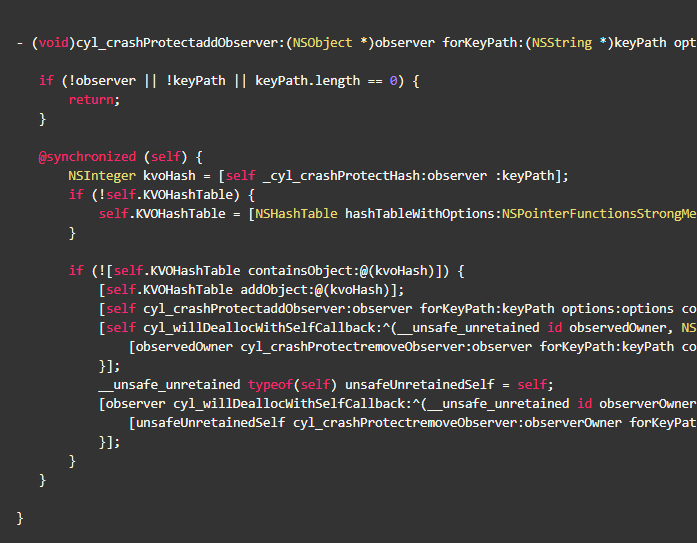Click the 'void' return type keyword
The height and width of the screenshot is (543, 697).
(54, 43)
